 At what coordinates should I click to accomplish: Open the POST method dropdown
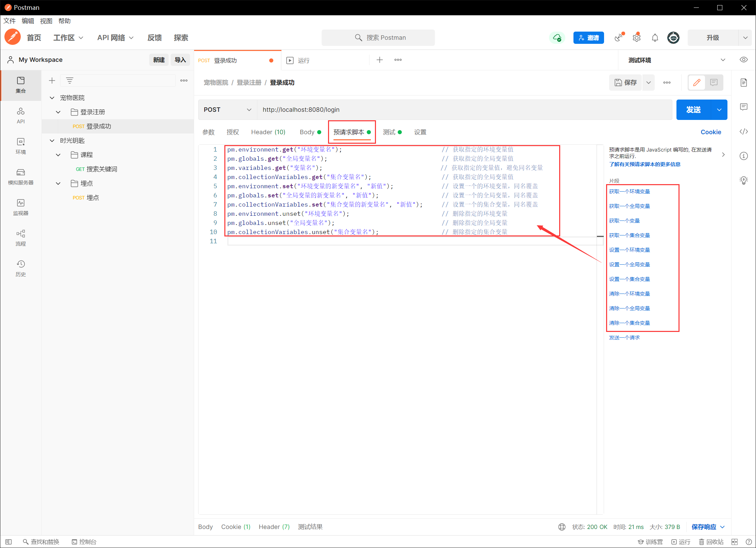click(227, 110)
